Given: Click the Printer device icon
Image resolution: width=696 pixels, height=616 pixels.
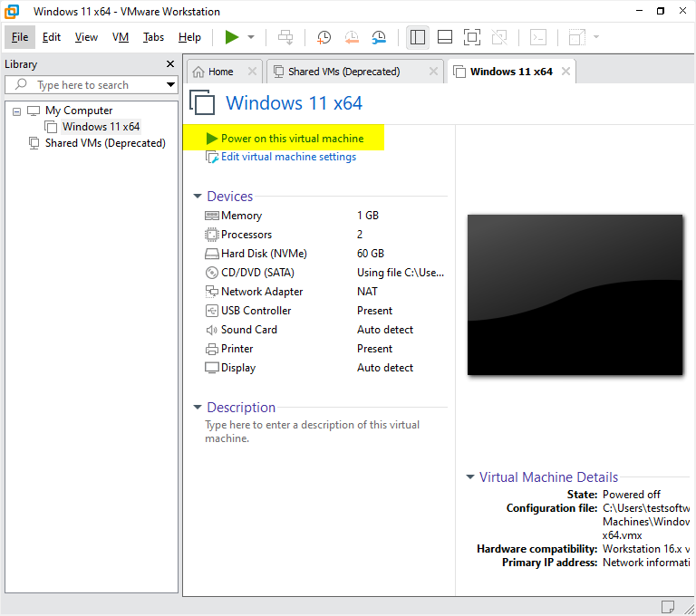Looking at the screenshot, I should (212, 350).
